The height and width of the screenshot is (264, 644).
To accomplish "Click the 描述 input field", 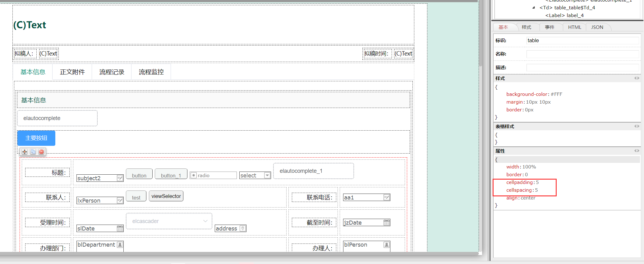I will (x=583, y=68).
